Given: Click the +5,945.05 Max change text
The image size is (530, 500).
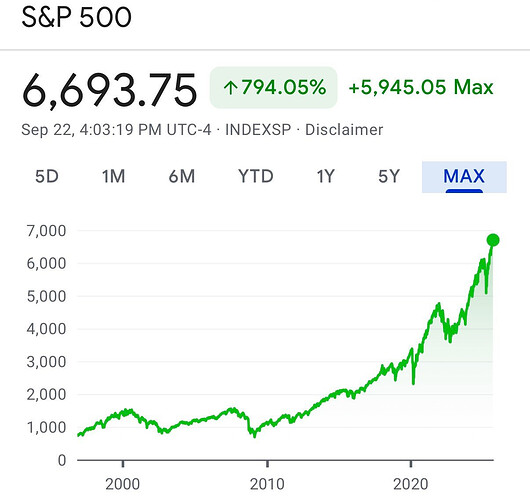Looking at the screenshot, I should coord(421,87).
